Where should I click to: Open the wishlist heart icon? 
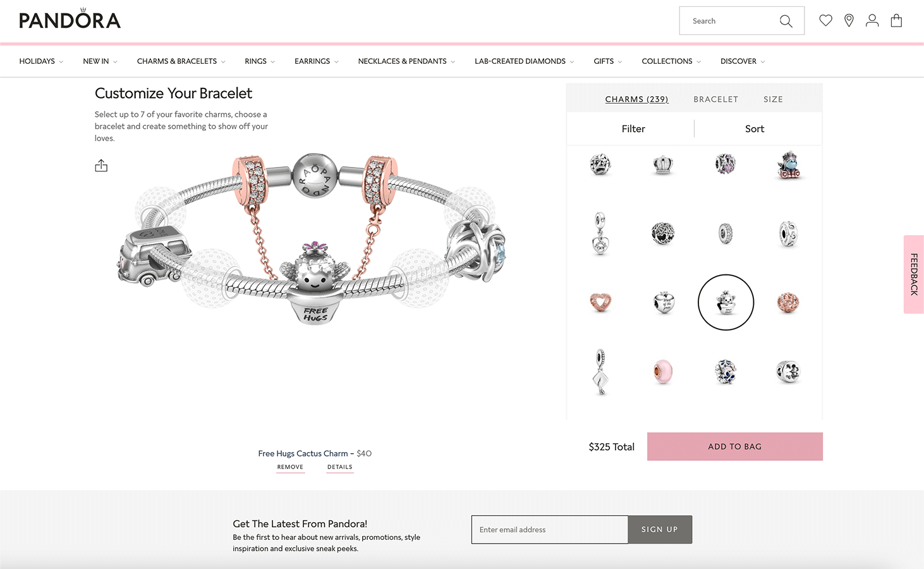(825, 20)
